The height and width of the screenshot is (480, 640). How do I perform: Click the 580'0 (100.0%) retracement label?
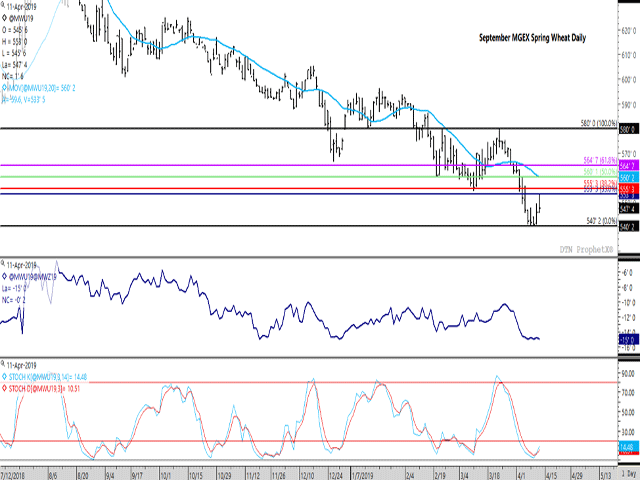[593, 124]
